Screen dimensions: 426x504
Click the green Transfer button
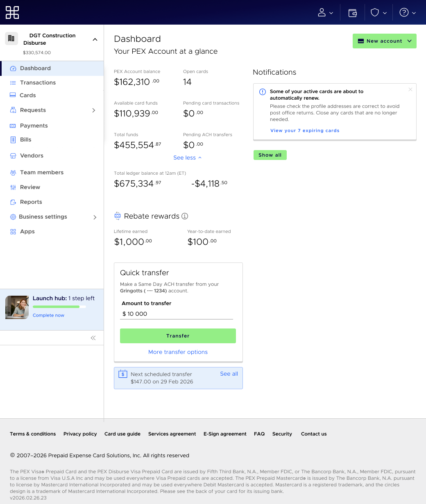pyautogui.click(x=178, y=336)
